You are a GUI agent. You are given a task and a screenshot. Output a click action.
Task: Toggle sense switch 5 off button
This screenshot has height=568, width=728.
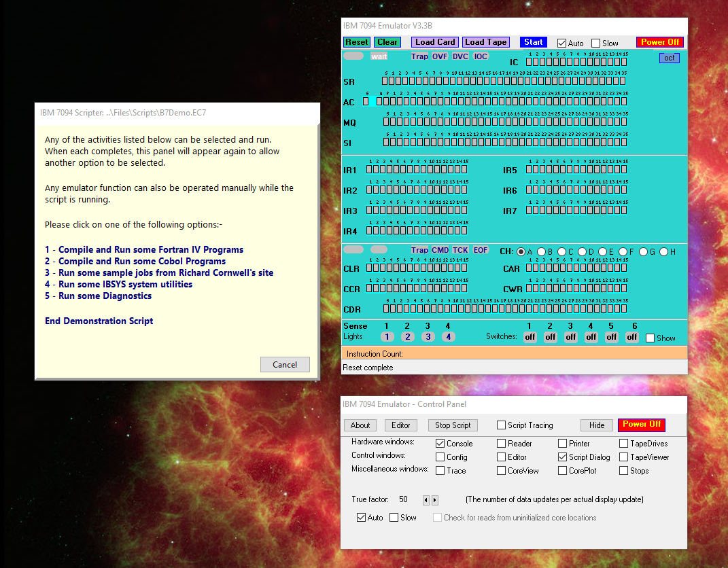coord(612,338)
